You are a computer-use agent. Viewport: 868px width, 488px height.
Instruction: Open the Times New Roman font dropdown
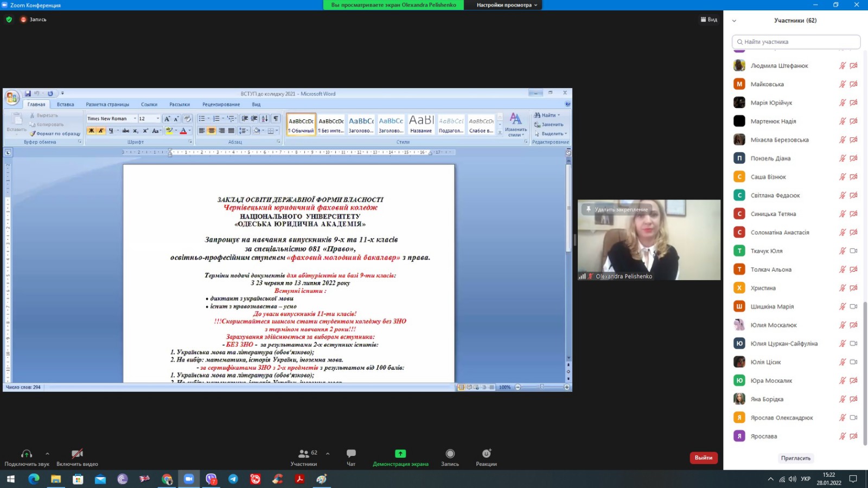click(135, 119)
